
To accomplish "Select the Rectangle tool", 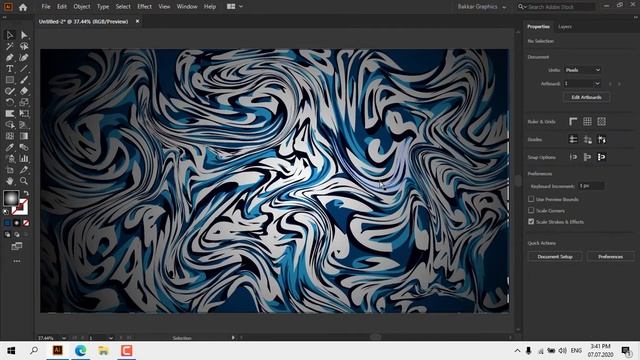I will (x=9, y=80).
